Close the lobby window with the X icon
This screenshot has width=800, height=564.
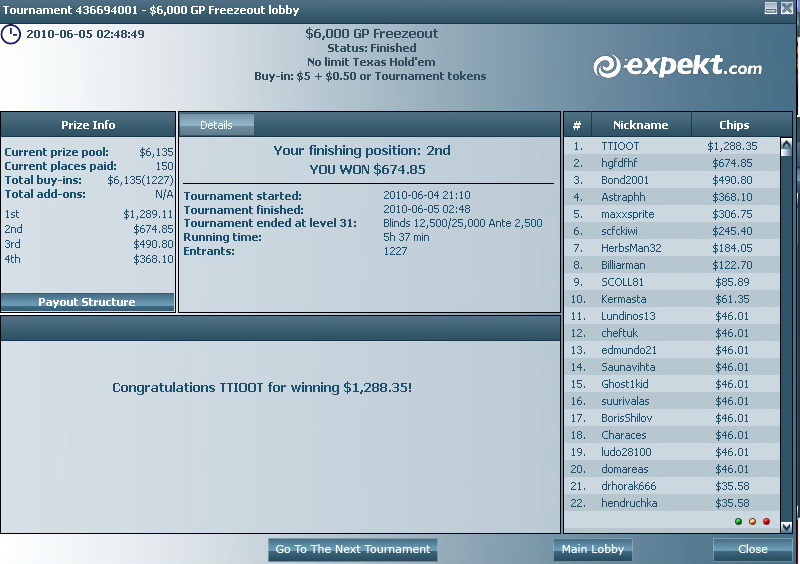(x=787, y=8)
